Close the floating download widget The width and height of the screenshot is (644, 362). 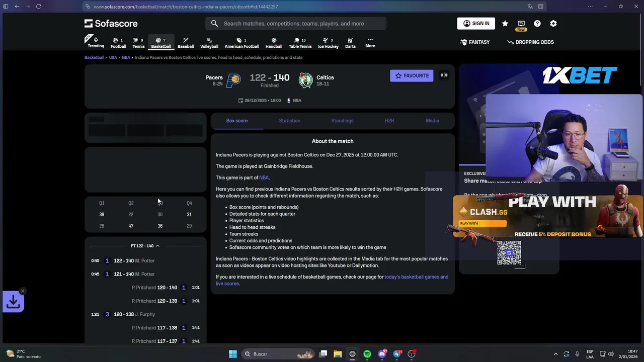[23, 291]
